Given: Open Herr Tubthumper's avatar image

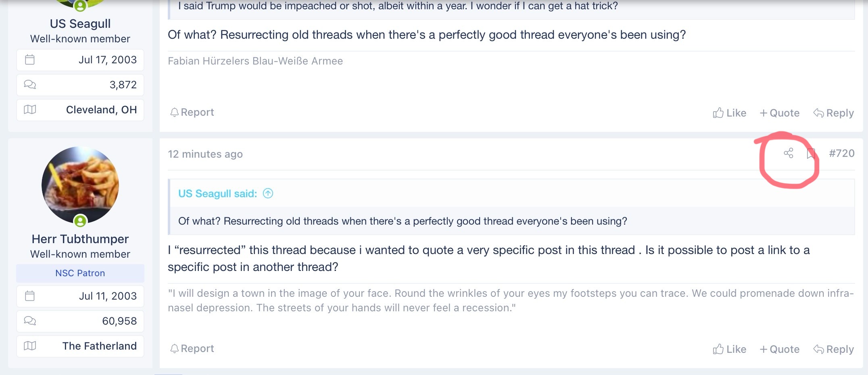Looking at the screenshot, I should (x=80, y=185).
